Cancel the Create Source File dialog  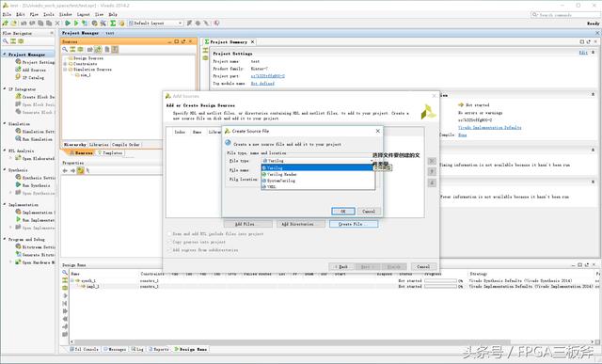click(x=369, y=212)
